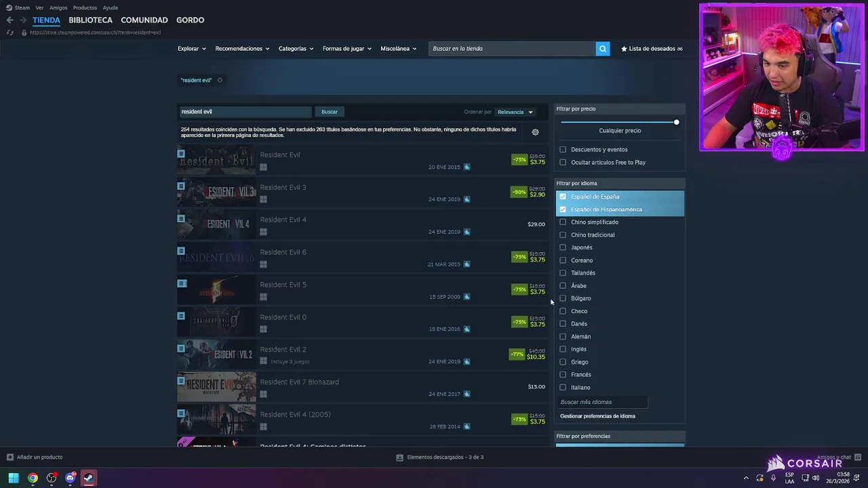Image resolution: width=868 pixels, height=488 pixels.
Task: Check Japonés language filter
Action: coord(563,247)
